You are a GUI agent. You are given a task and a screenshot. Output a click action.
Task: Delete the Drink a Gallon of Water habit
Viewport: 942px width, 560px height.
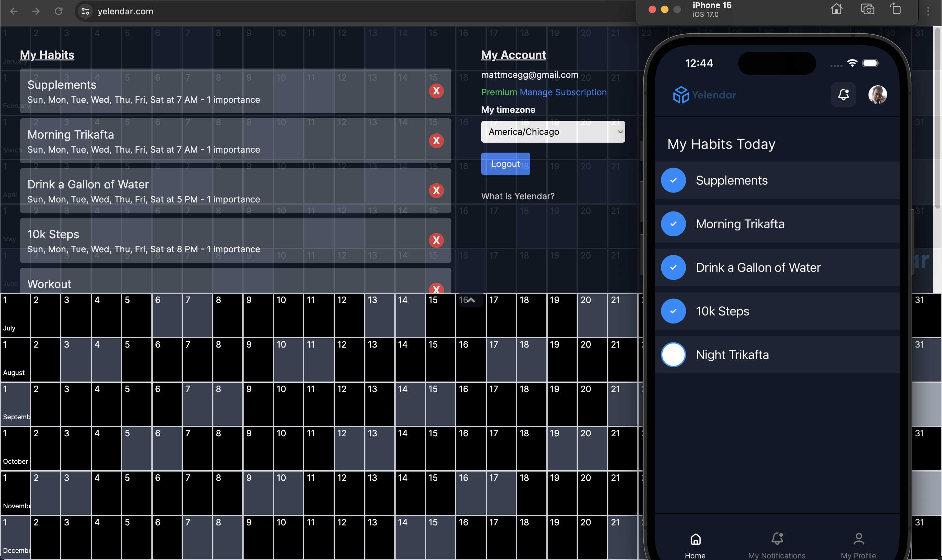(x=436, y=191)
